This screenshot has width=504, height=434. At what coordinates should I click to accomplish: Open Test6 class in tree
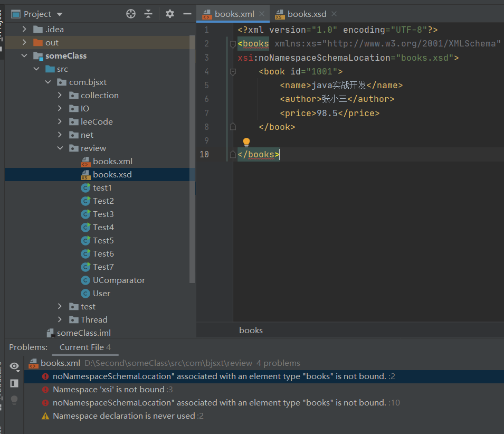(x=97, y=253)
